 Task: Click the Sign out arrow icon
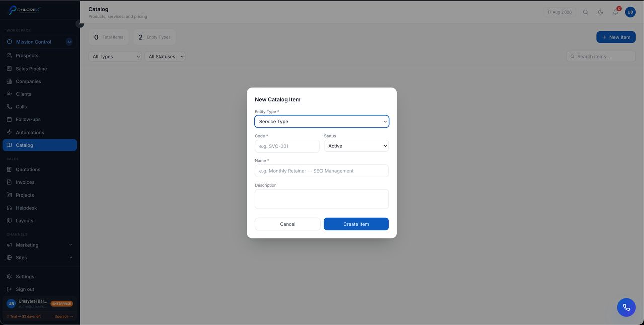[x=9, y=289]
